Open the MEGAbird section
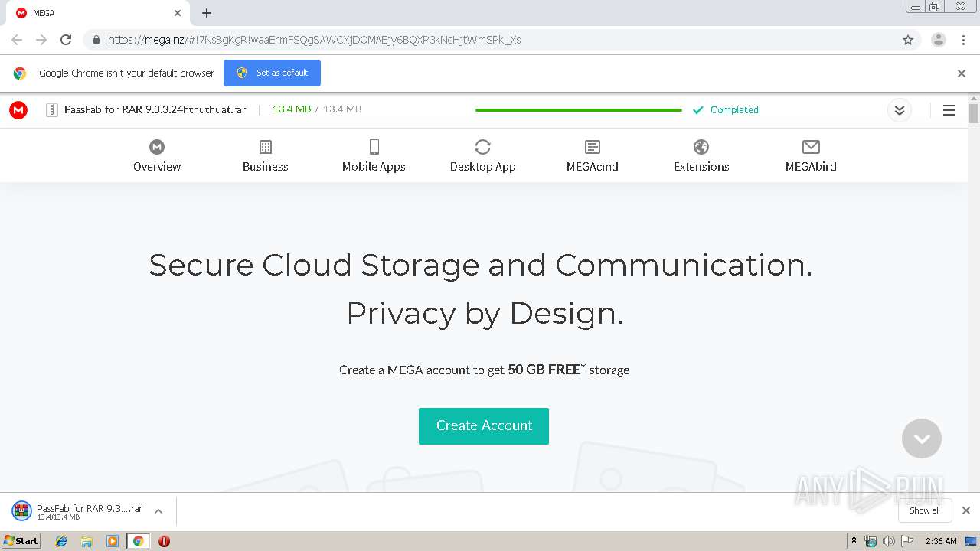This screenshot has width=980, height=551. pyautogui.click(x=811, y=155)
